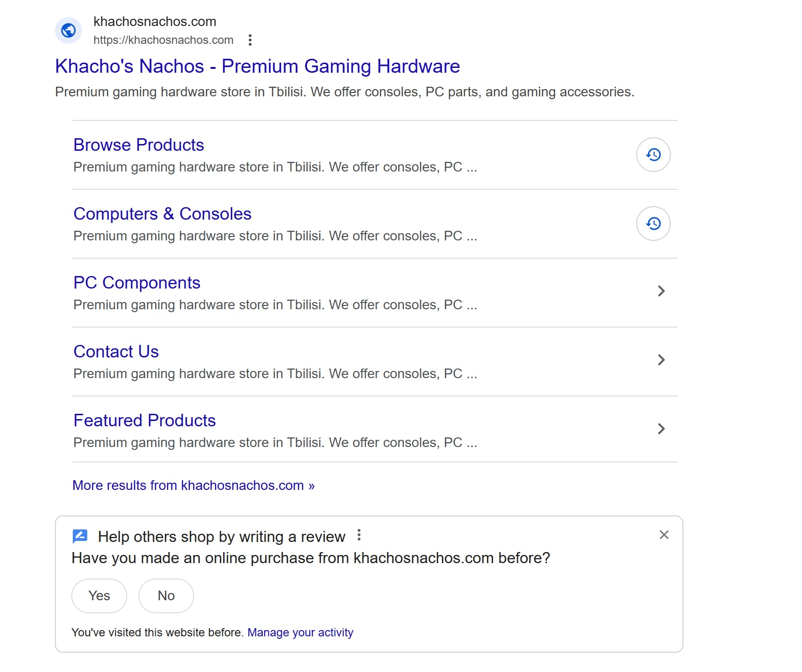Click the globe favicon for khachosnachos.com
This screenshot has width=802, height=672.
point(68,30)
